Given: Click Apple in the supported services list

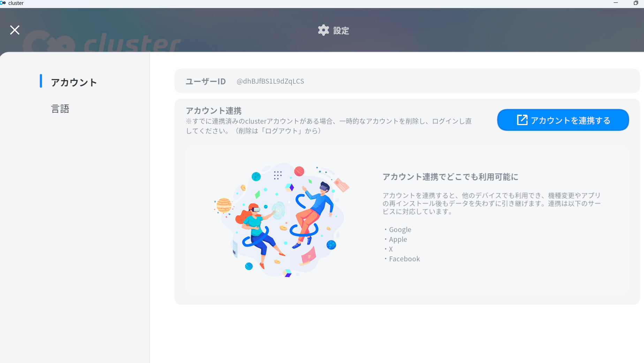Looking at the screenshot, I should (x=398, y=239).
